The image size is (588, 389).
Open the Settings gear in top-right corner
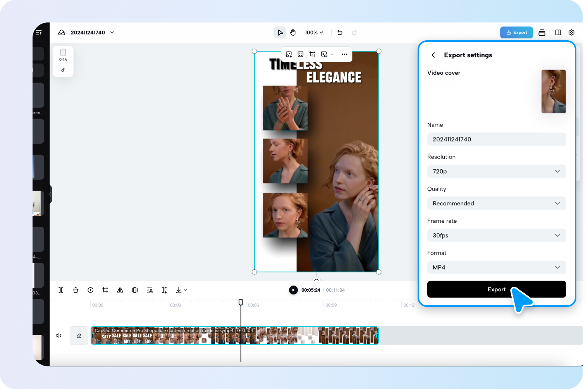571,33
